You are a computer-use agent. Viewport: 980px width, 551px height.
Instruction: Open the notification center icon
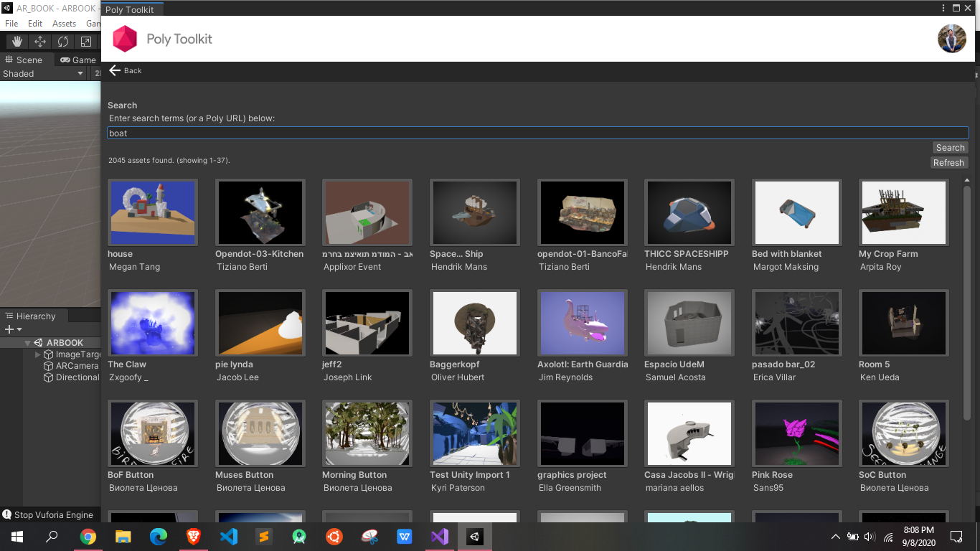click(x=956, y=537)
